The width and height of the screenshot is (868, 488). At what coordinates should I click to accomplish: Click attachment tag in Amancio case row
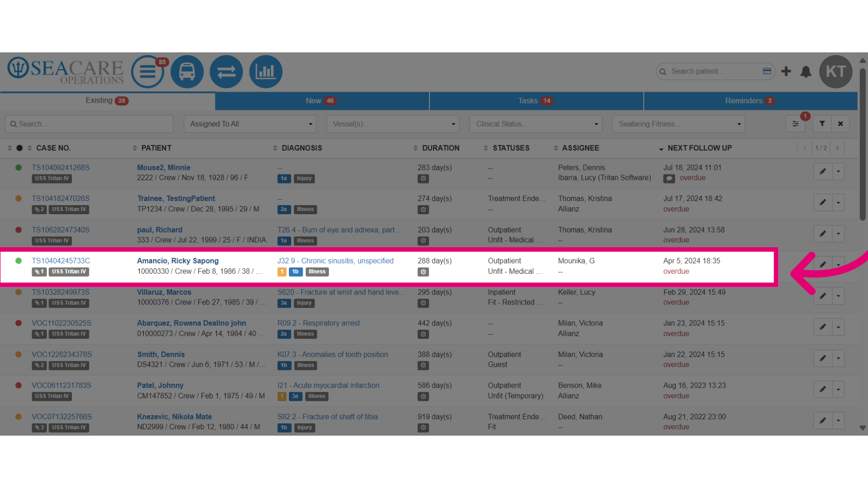39,272
